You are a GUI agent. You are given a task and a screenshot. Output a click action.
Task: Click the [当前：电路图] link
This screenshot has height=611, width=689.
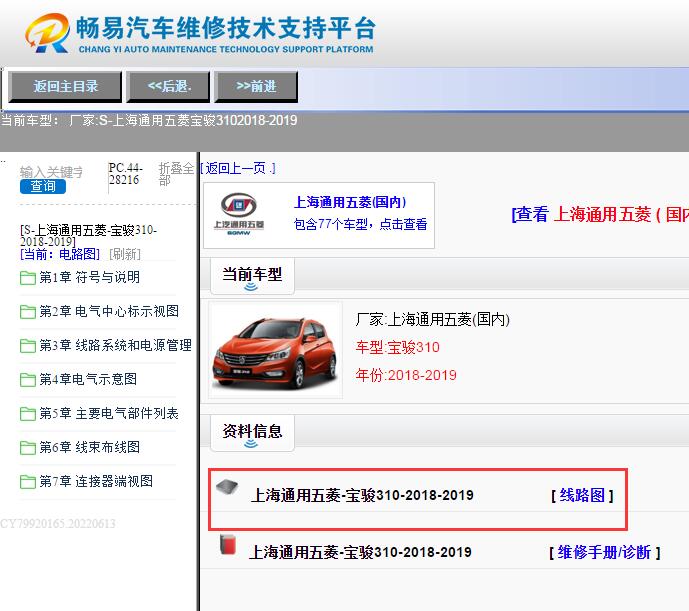(60, 254)
